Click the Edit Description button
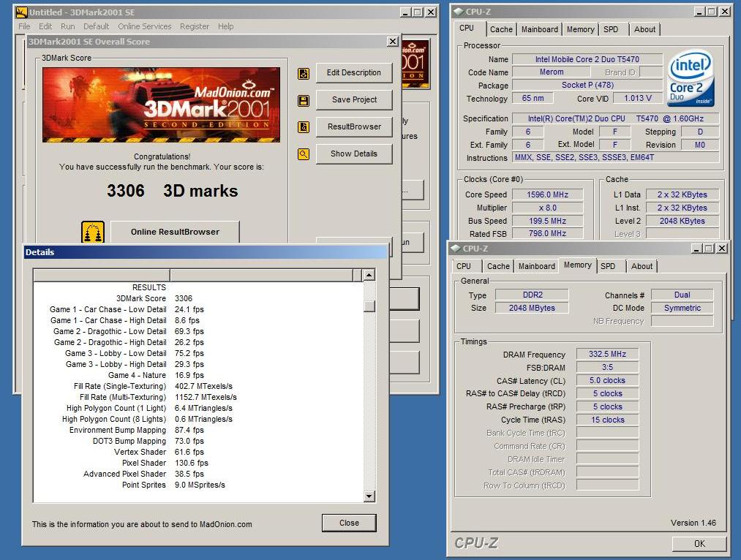Image resolution: width=741 pixels, height=560 pixels. click(354, 72)
